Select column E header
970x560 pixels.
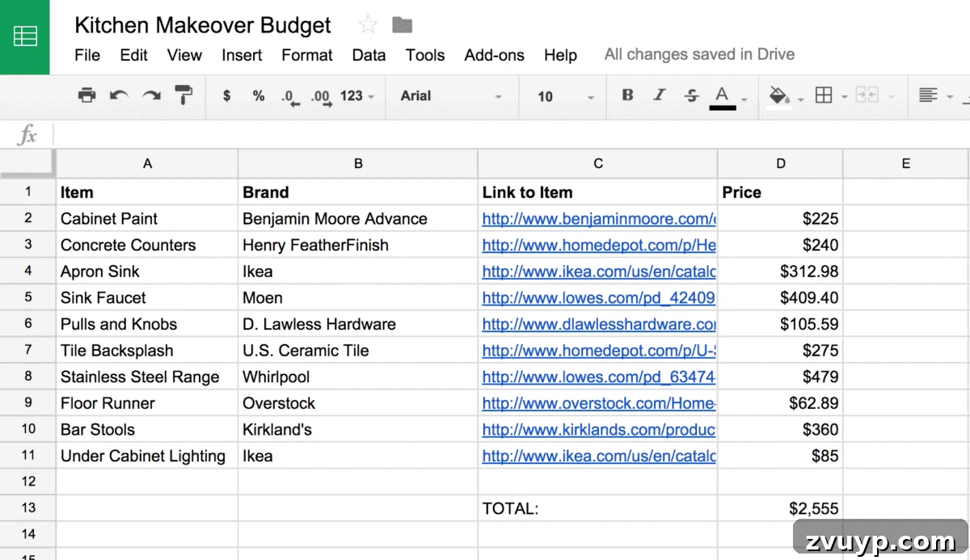[x=905, y=163]
